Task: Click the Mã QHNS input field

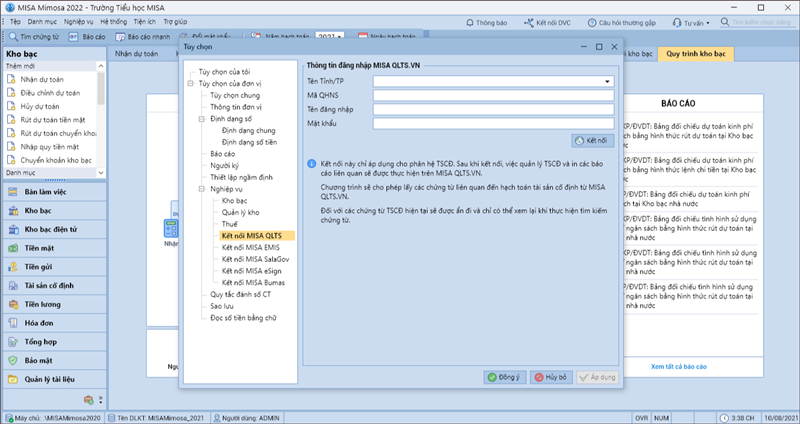Action: pos(493,95)
